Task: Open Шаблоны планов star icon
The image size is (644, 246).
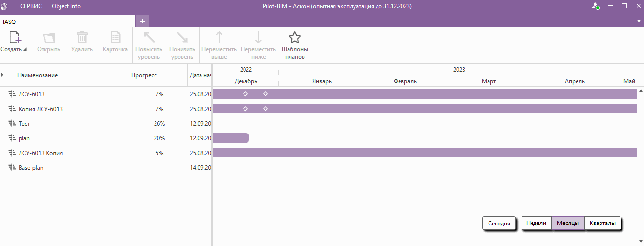Action: (294, 38)
